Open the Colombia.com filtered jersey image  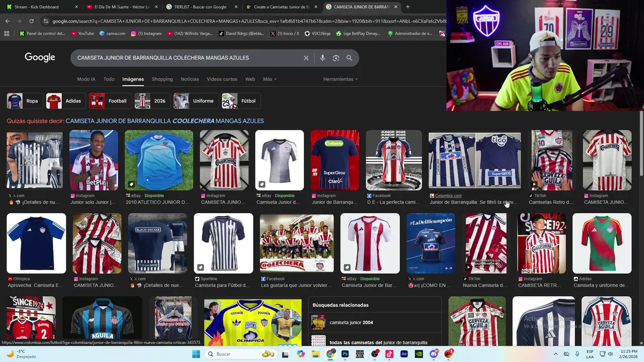[474, 160]
